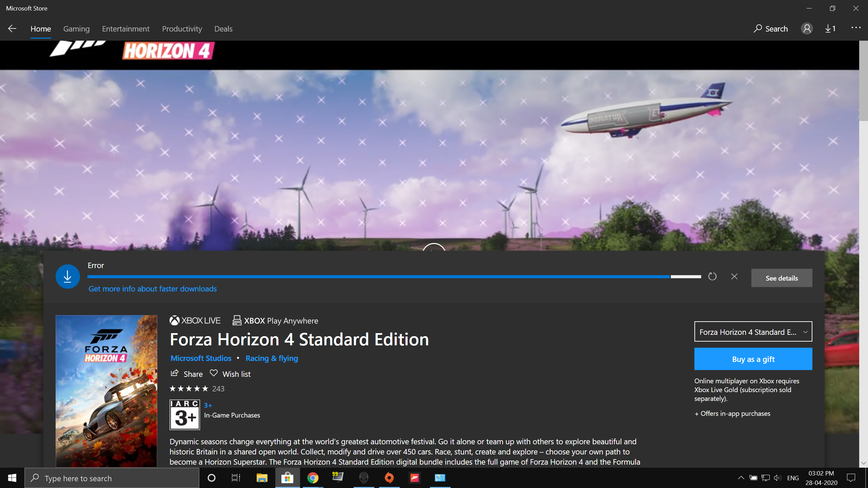
Task: Add the game to Wish list
Action: tap(230, 374)
